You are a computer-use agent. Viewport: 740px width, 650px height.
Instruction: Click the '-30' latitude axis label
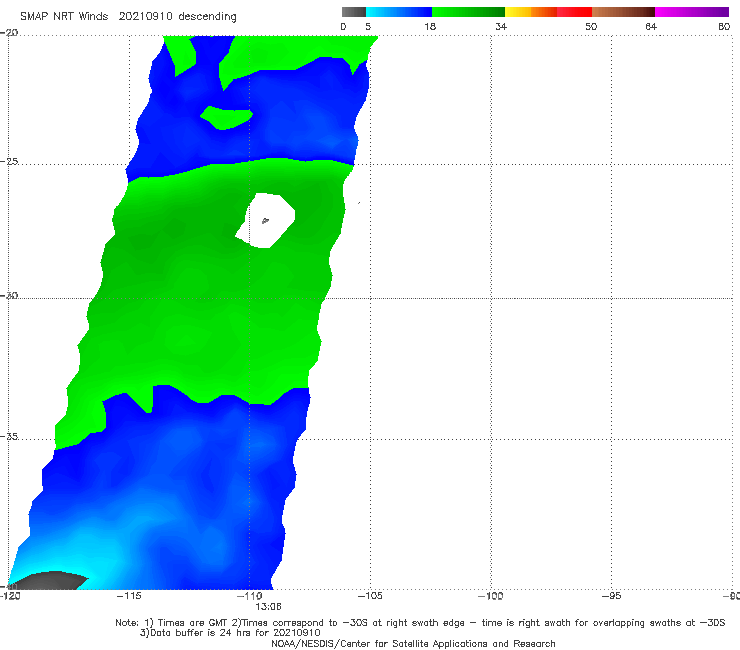tap(9, 295)
